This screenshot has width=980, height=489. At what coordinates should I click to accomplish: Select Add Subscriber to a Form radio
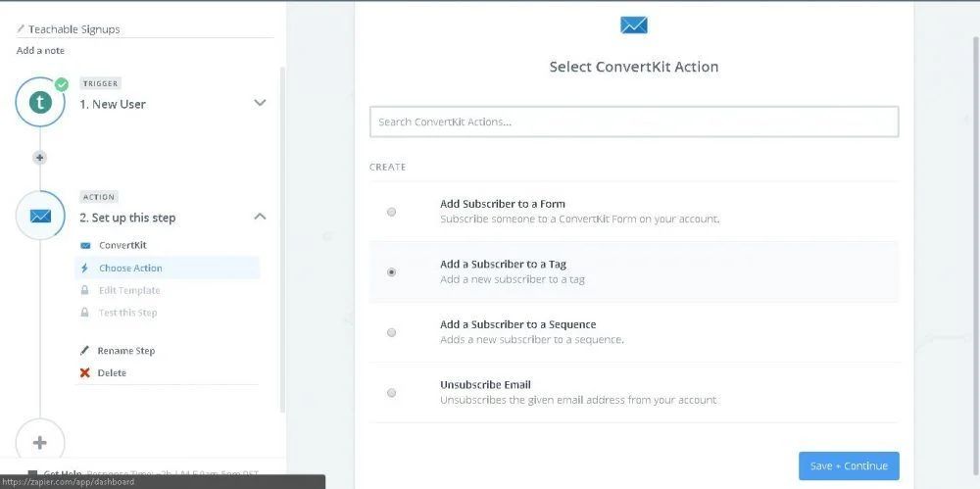tap(392, 212)
